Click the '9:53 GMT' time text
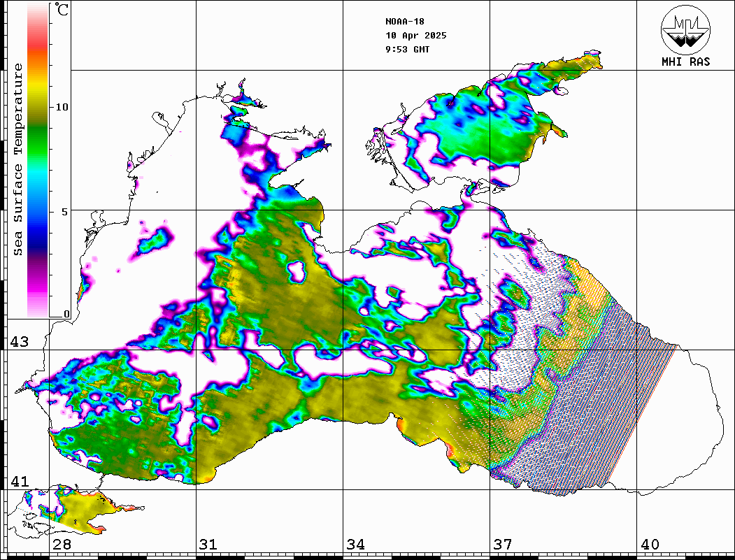The height and width of the screenshot is (560, 735). [408, 50]
